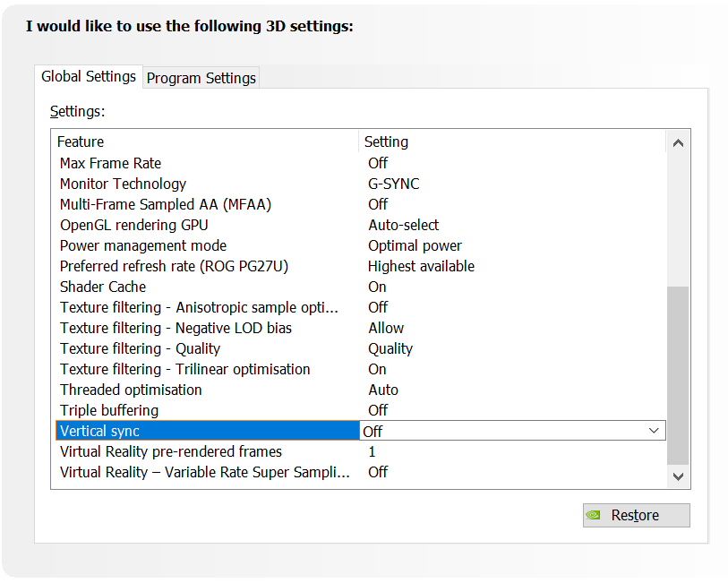Image resolution: width=728 pixels, height=583 pixels.
Task: Click the NVIDIA logo icon on Restore button
Action: coord(594,515)
